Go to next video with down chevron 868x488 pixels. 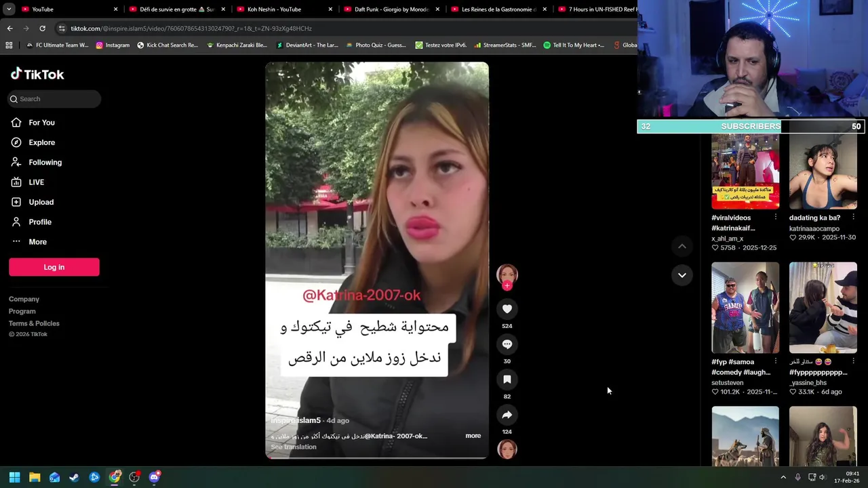click(682, 275)
